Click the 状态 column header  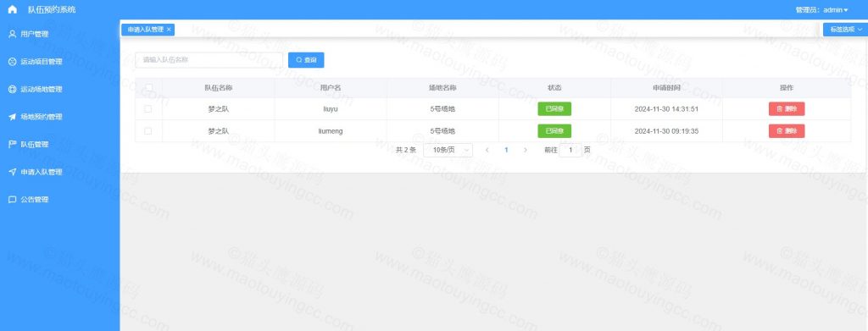[554, 87]
